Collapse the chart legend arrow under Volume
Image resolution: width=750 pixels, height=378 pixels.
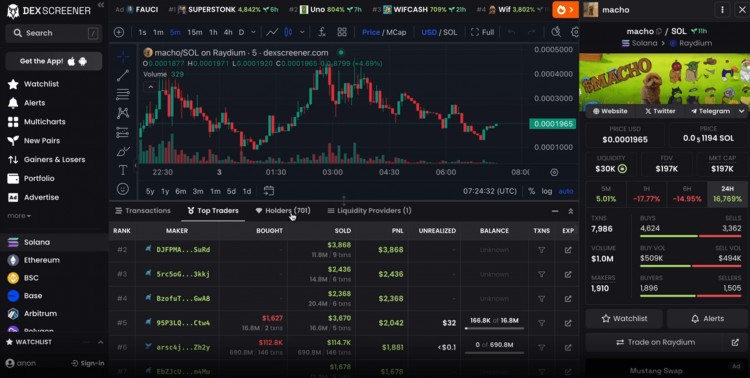pyautogui.click(x=151, y=87)
